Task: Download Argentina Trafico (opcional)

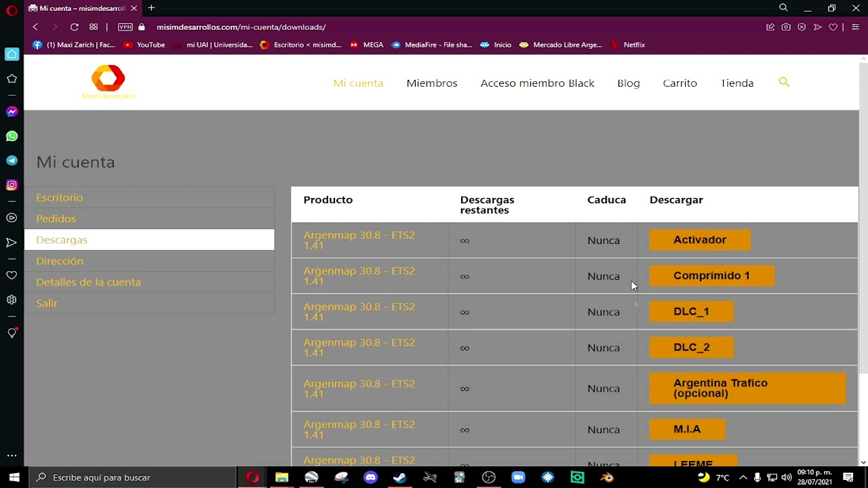Action: [747, 388]
